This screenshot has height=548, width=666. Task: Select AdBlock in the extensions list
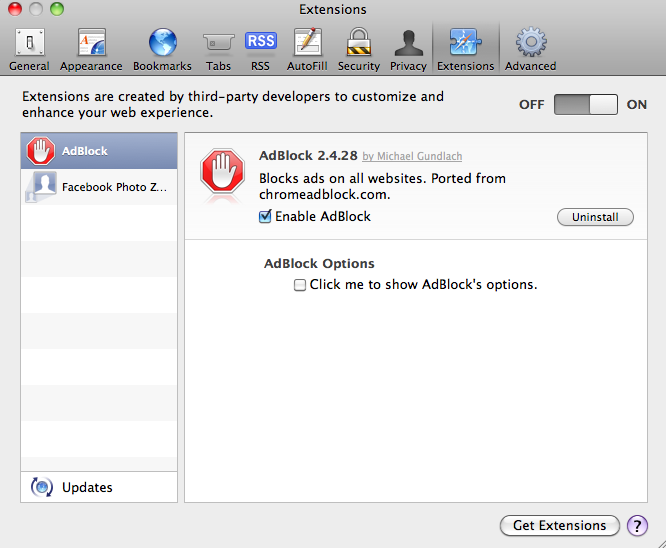point(99,151)
